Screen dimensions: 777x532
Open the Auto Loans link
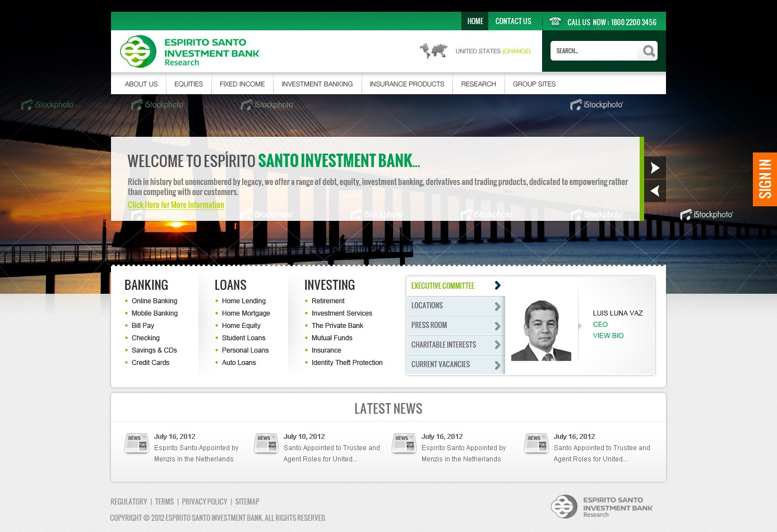coord(239,363)
